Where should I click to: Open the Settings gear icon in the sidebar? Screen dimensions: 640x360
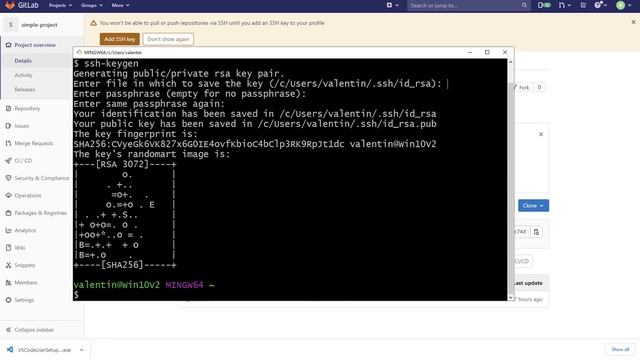(8, 300)
